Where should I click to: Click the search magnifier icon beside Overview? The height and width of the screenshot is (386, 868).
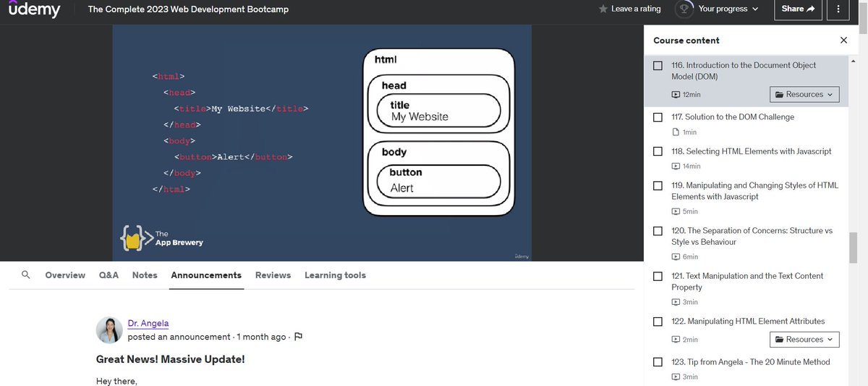[26, 275]
